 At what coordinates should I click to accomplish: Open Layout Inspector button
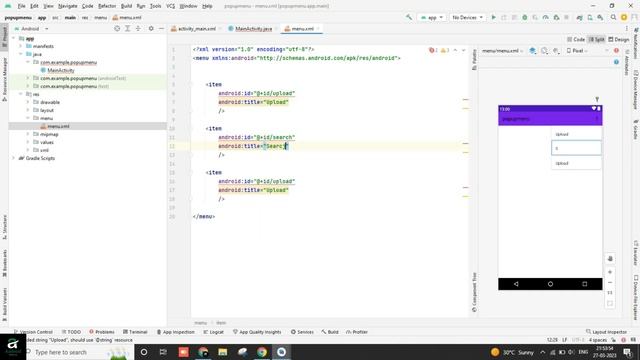606,332
